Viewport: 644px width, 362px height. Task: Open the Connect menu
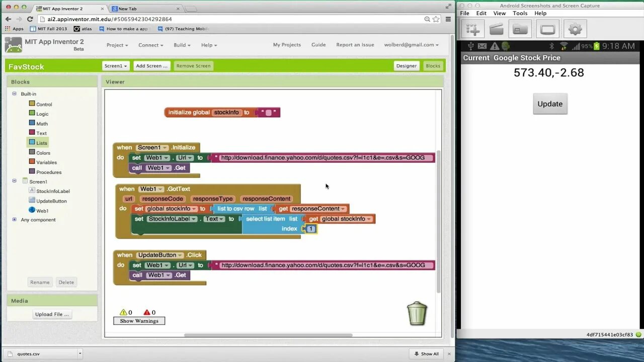click(150, 45)
